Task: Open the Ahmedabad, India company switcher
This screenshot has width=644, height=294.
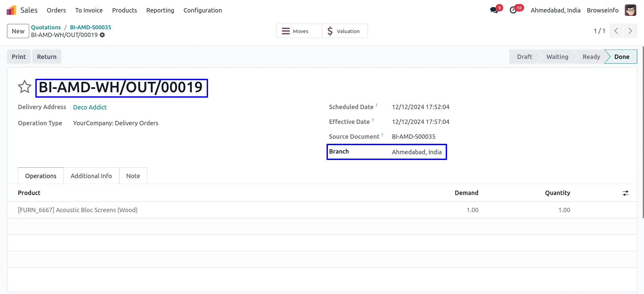Action: [x=555, y=10]
